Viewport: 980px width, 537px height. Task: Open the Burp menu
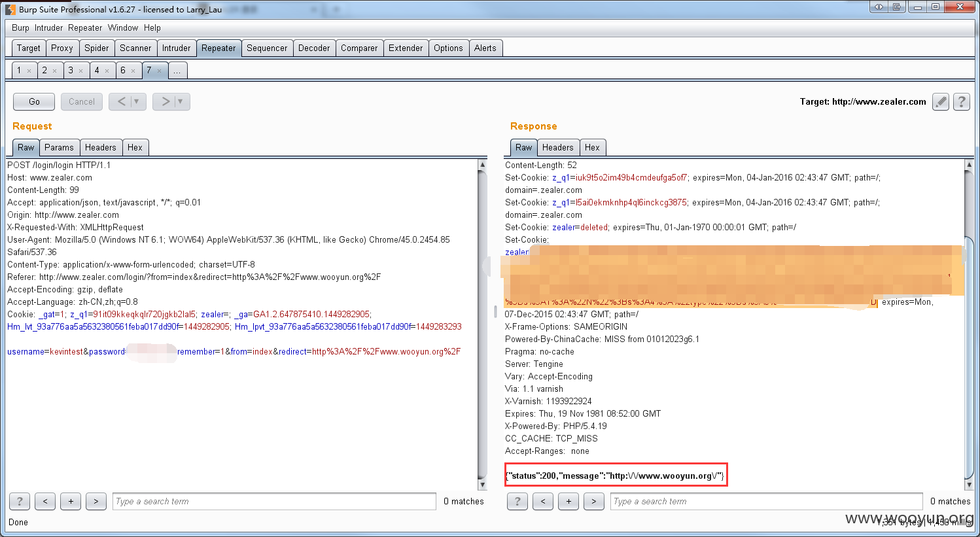point(20,27)
